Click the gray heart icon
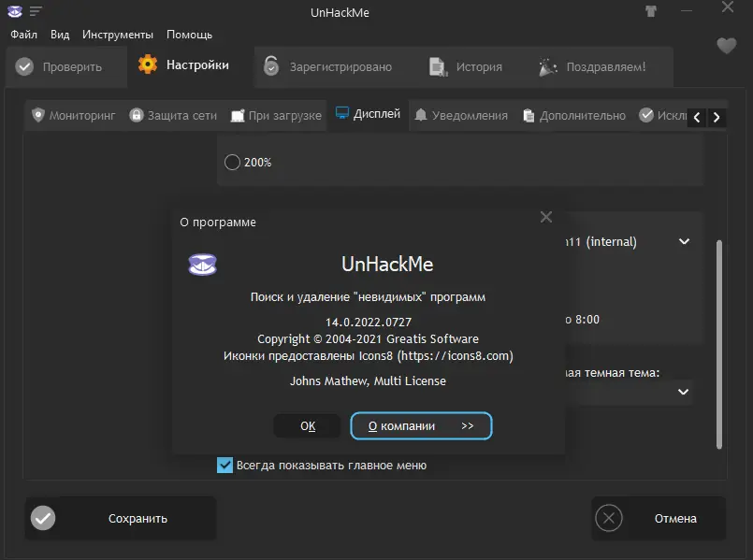This screenshot has height=560, width=753. [726, 46]
